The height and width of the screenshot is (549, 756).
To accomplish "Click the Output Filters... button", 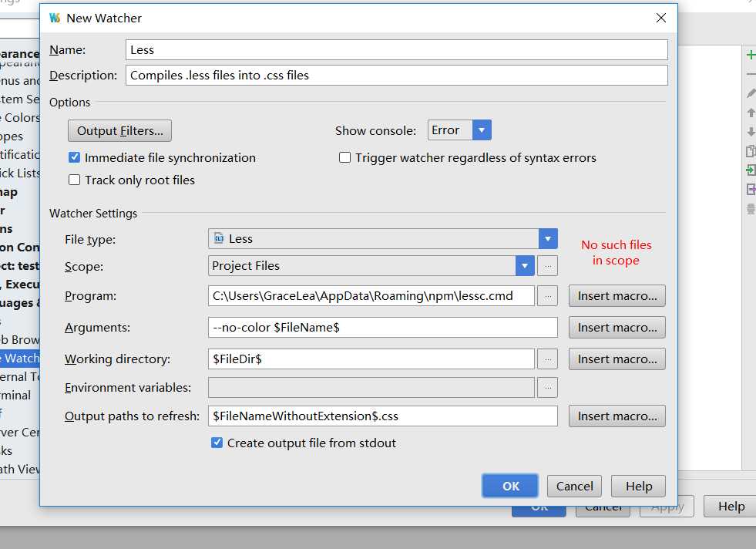I will [119, 131].
